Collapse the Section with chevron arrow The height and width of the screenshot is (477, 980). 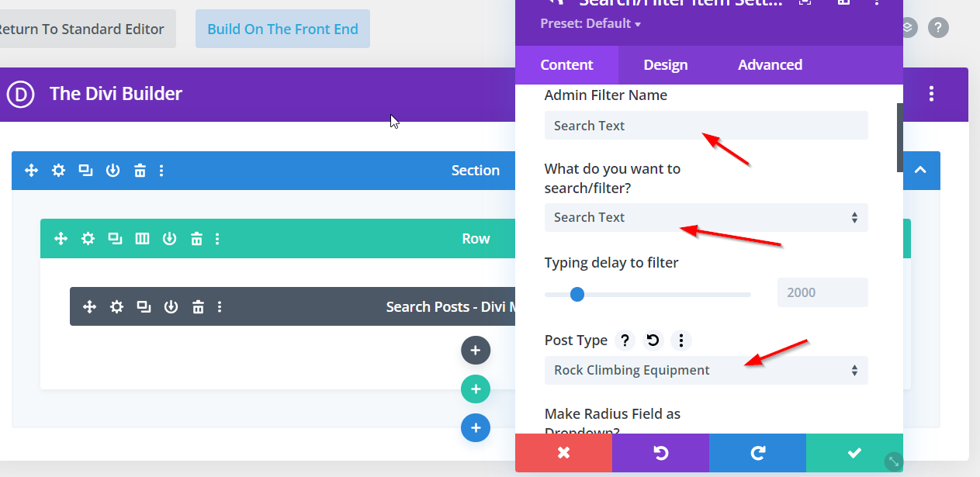click(x=920, y=170)
